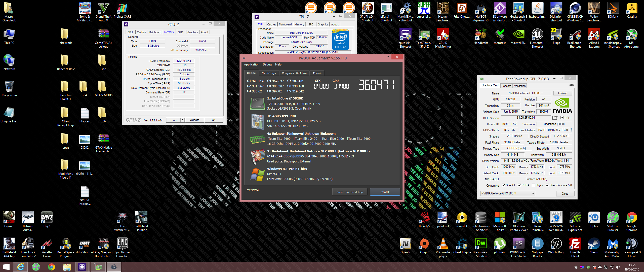Launch the FileZilla Client icon
The image size is (644, 272).
tap(575, 248)
